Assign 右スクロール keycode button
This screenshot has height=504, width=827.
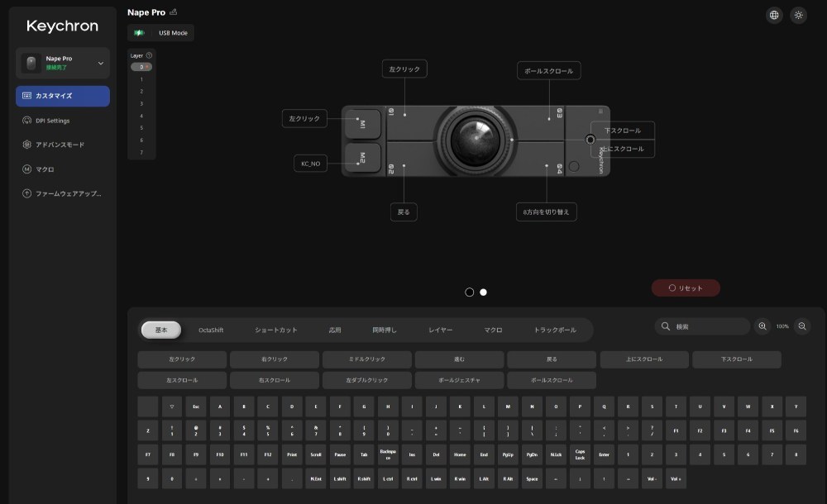tap(275, 380)
